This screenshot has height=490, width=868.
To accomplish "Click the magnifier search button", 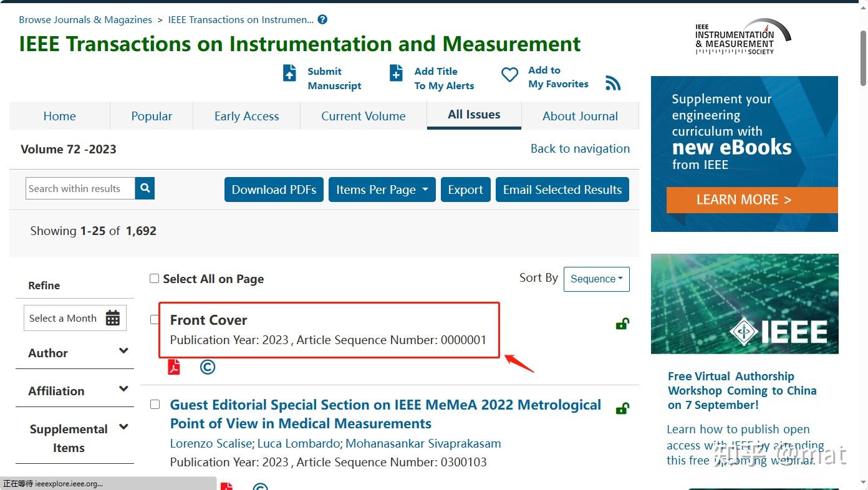I will point(145,188).
